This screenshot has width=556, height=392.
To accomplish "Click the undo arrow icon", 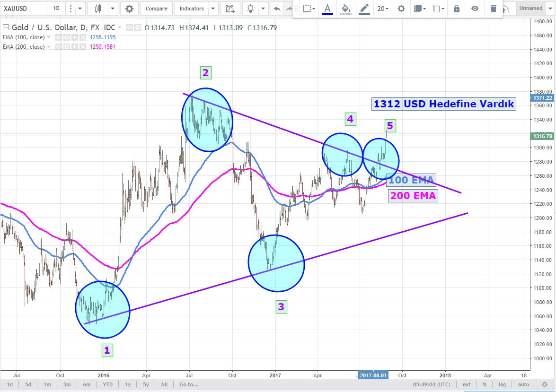I will [277, 9].
